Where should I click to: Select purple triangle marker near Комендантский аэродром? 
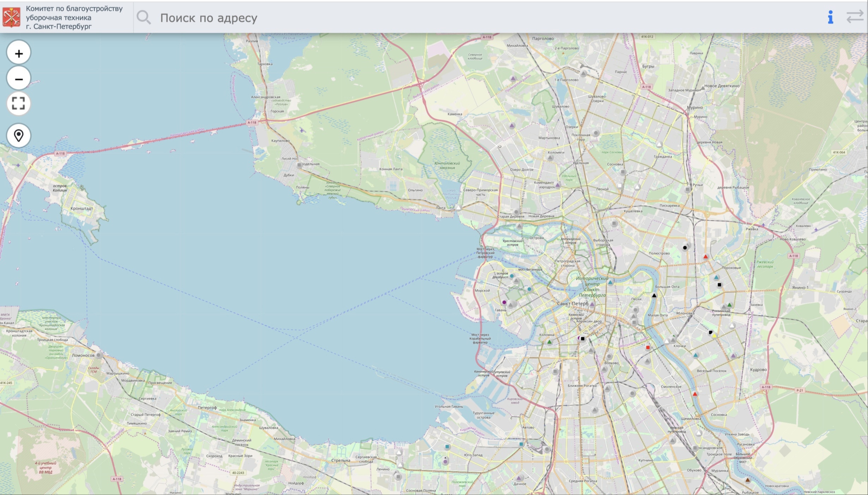[558, 185]
